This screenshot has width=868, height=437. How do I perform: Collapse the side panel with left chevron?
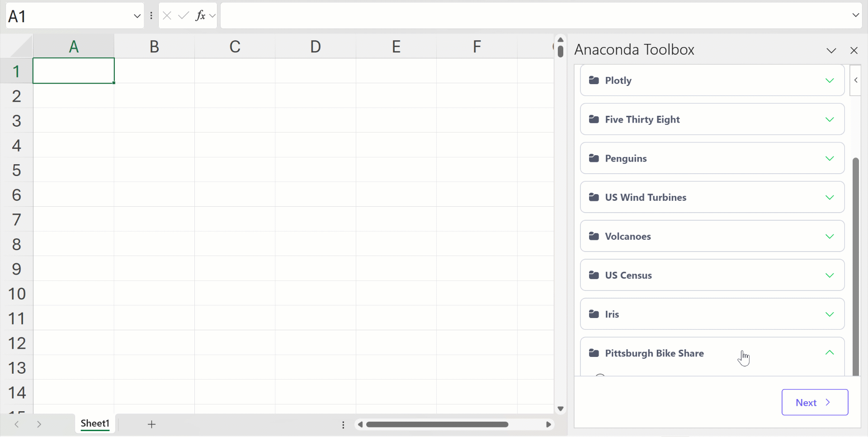855,80
